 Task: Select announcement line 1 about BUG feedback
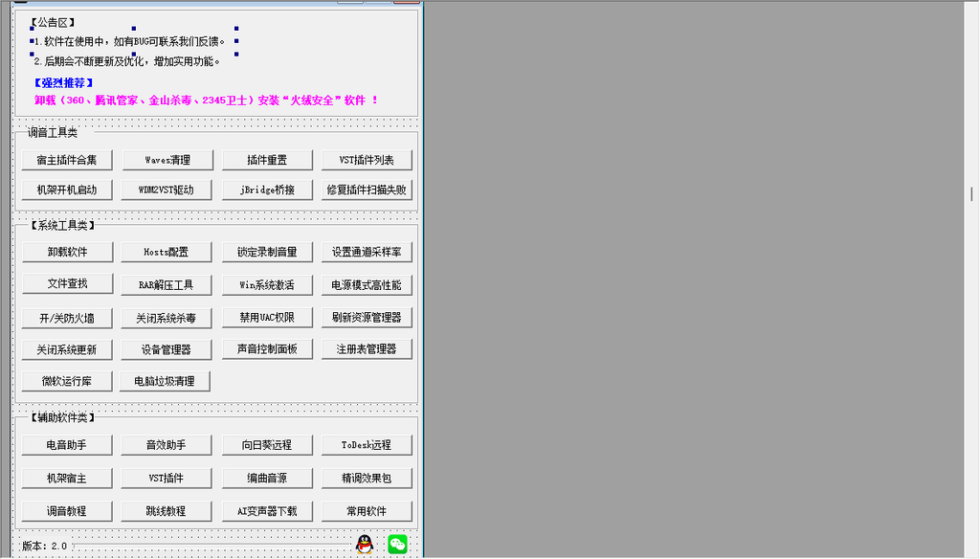(129, 42)
